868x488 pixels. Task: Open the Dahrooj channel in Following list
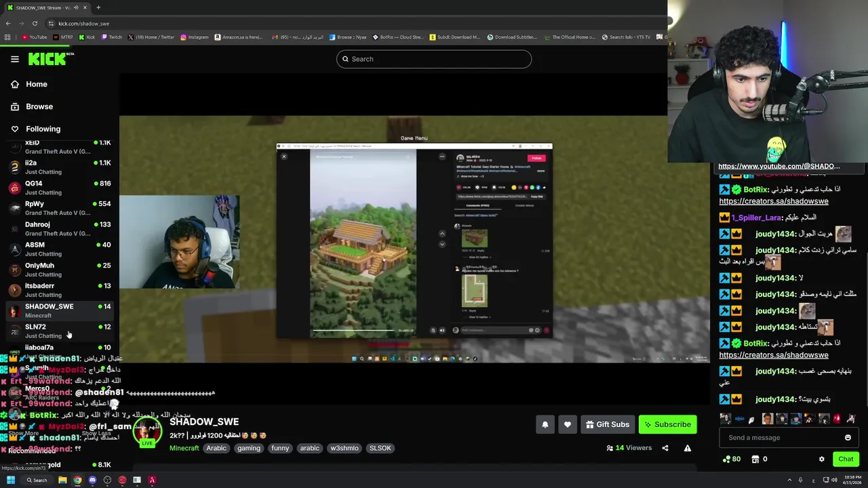60,228
